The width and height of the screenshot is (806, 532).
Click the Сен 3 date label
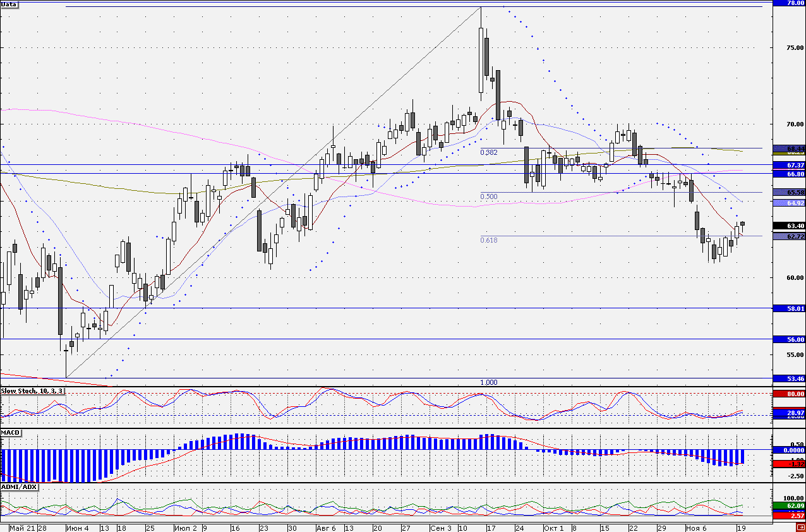coord(440,528)
